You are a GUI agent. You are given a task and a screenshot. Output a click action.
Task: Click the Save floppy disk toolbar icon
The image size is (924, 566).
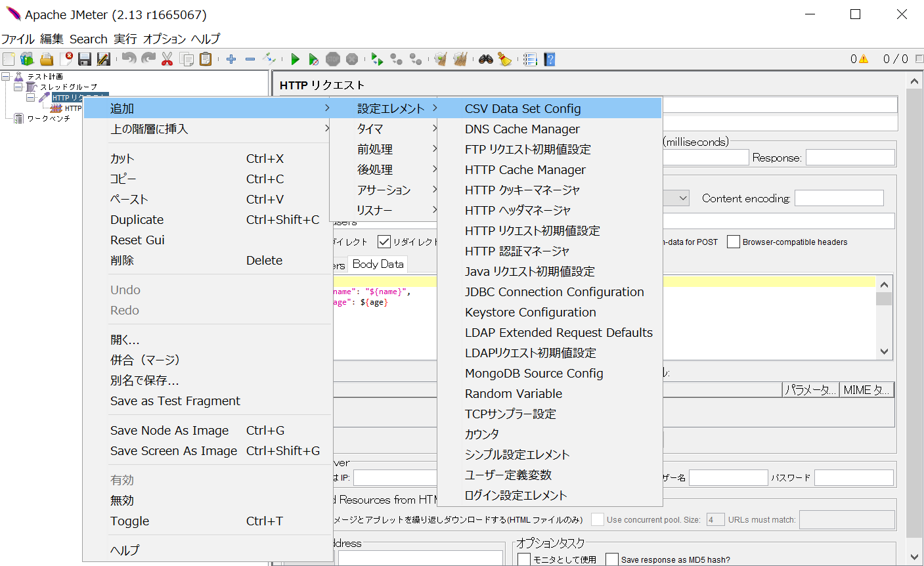click(84, 60)
